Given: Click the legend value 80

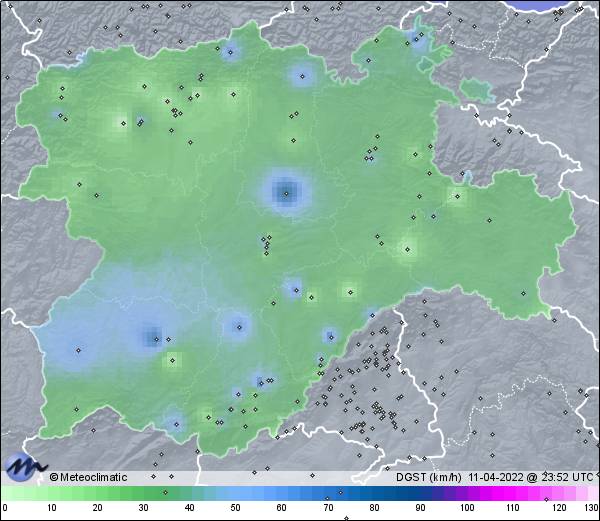Looking at the screenshot, I should (374, 508).
